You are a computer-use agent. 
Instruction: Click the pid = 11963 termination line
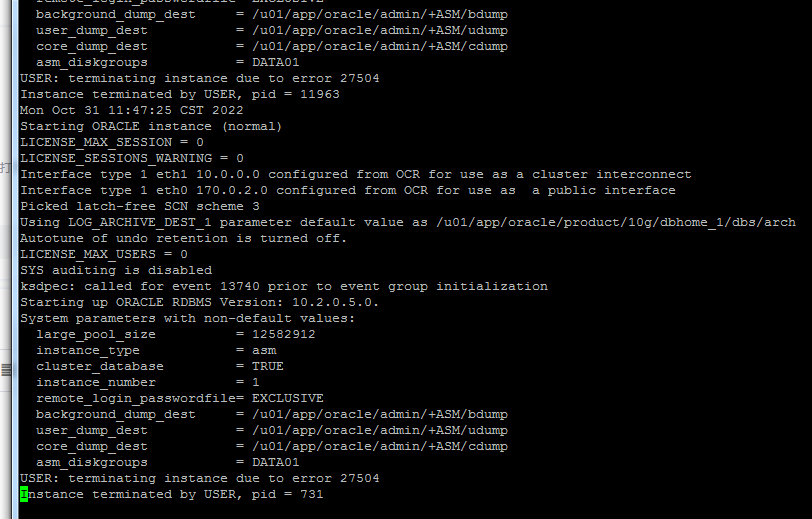[x=180, y=94]
